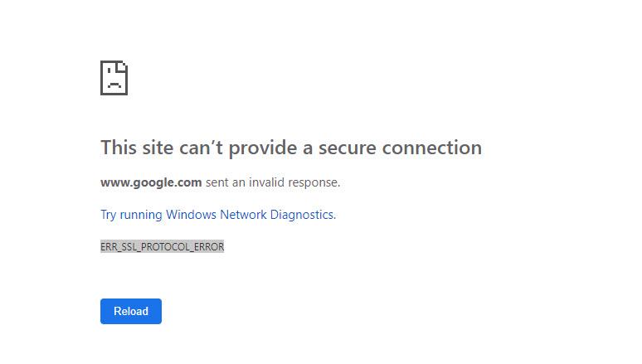Click the word "can't" in the heading
The image size is (642, 364).
(201, 148)
